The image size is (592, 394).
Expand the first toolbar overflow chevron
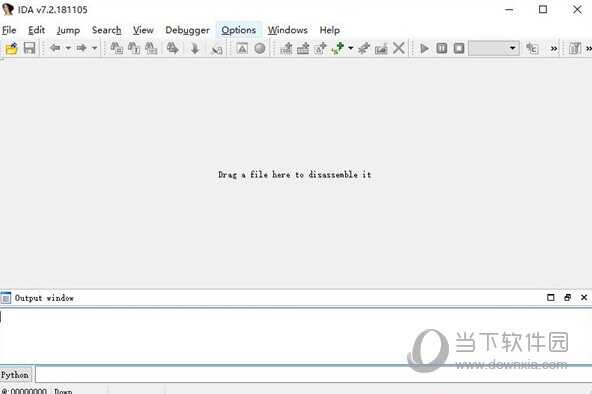554,49
